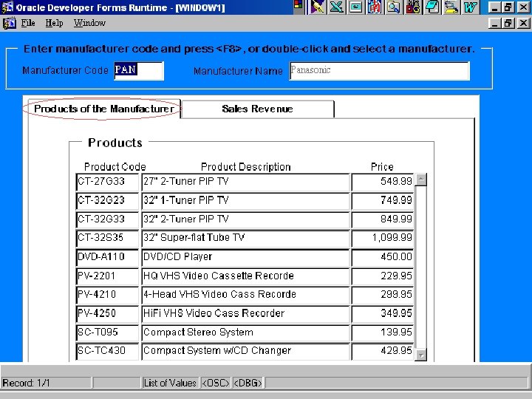Select product code PV-2201 cell
Image resolution: width=532 pixels, height=399 pixels.
[108, 276]
